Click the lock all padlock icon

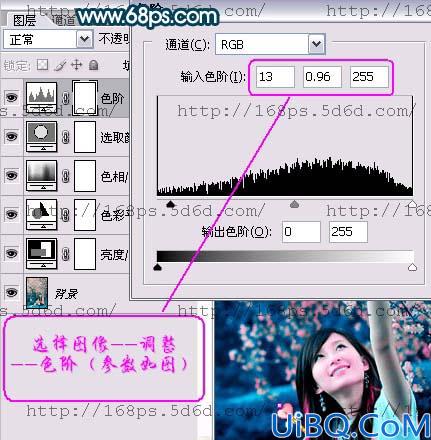(94, 65)
